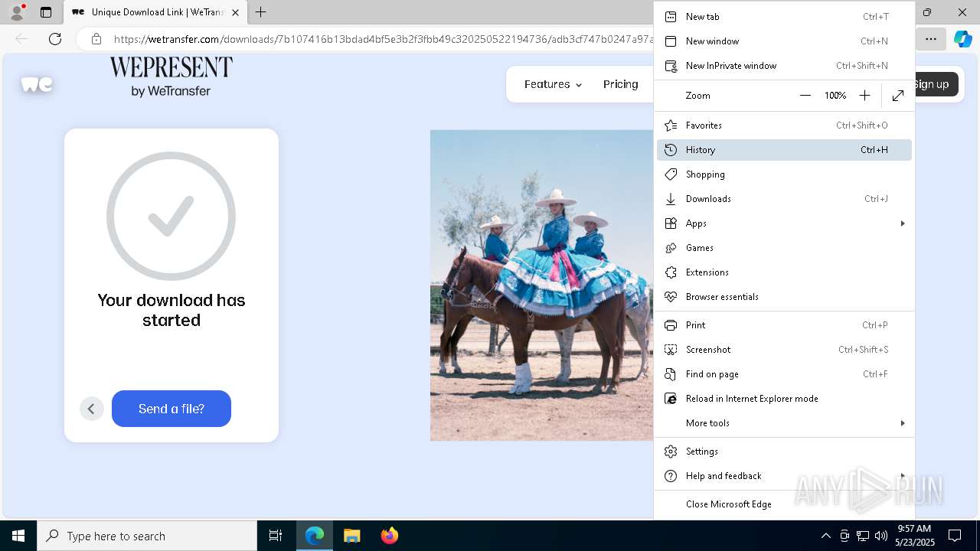The image size is (980, 551).
Task: Click the network tray icon
Action: [x=863, y=536]
